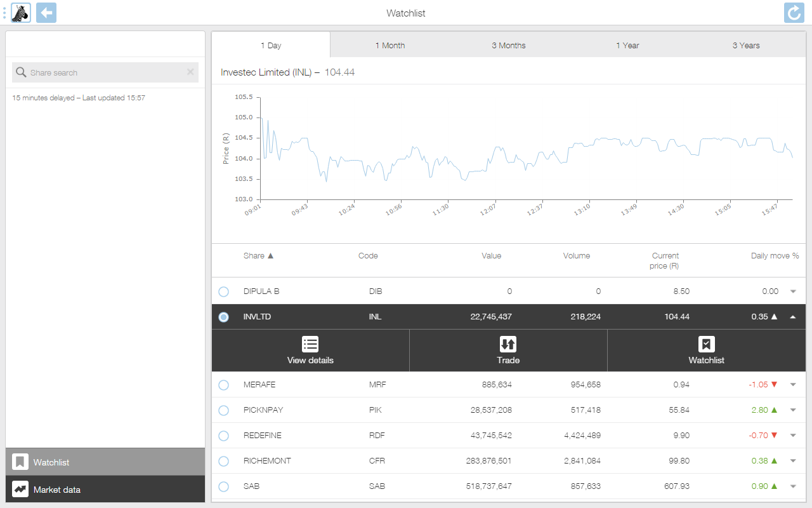
Task: Select the MERAFE radio button
Action: tap(223, 385)
